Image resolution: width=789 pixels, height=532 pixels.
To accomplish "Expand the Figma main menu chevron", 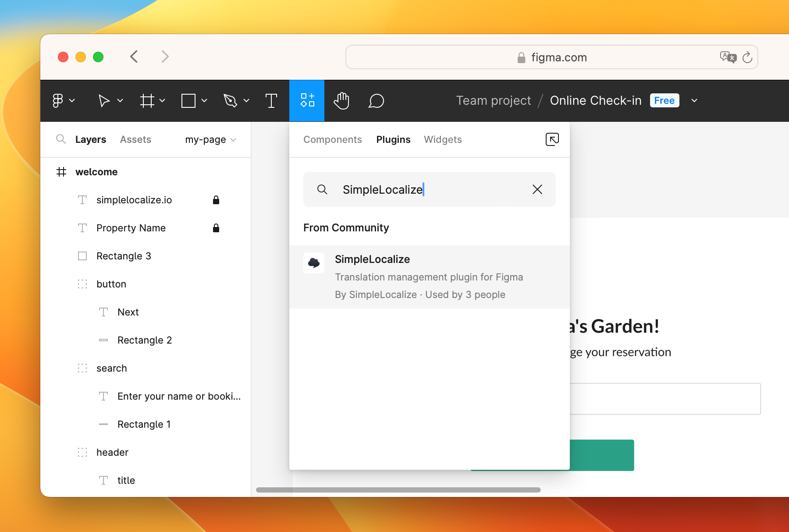I will coord(72,101).
